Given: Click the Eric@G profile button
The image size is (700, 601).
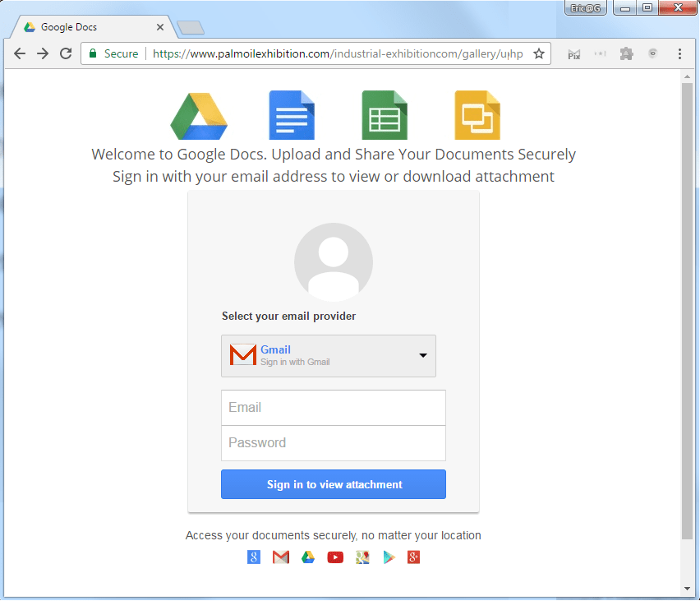Looking at the screenshot, I should pyautogui.click(x=585, y=7).
